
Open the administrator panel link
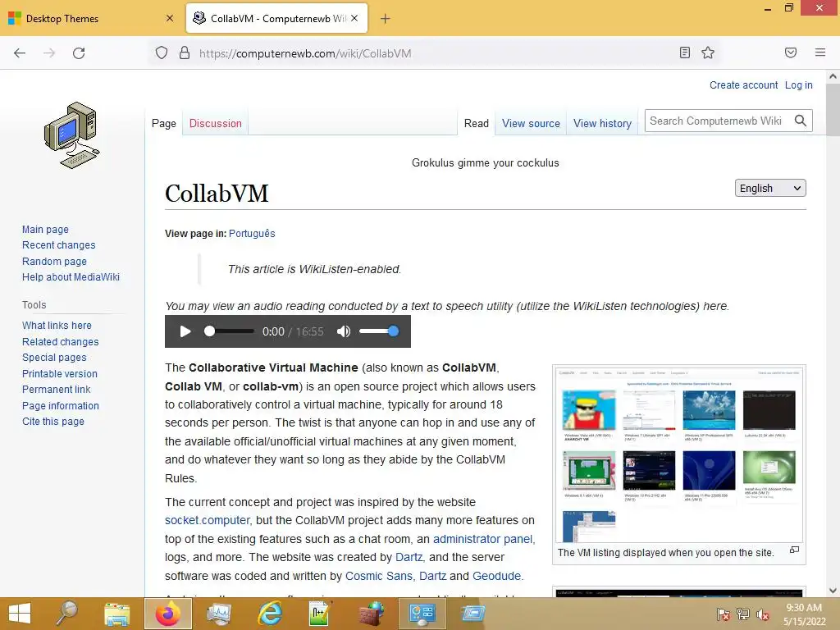[x=482, y=539]
